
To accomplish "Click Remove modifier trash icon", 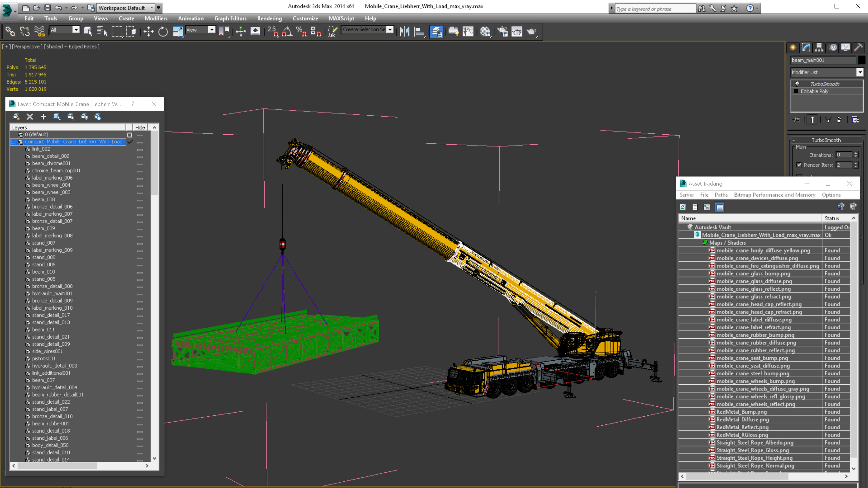I will click(x=839, y=120).
